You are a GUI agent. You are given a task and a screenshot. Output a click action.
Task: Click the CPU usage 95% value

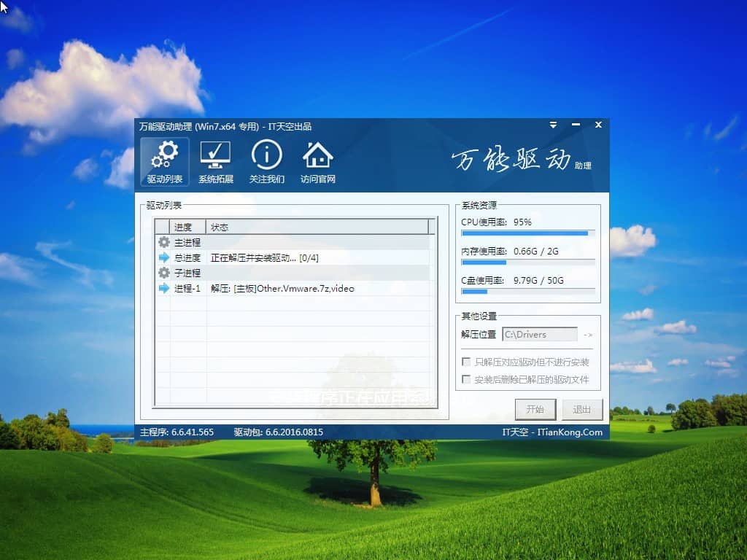522,222
